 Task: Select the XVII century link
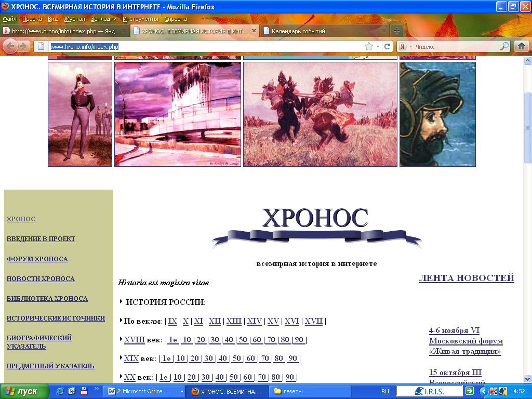coord(313,321)
